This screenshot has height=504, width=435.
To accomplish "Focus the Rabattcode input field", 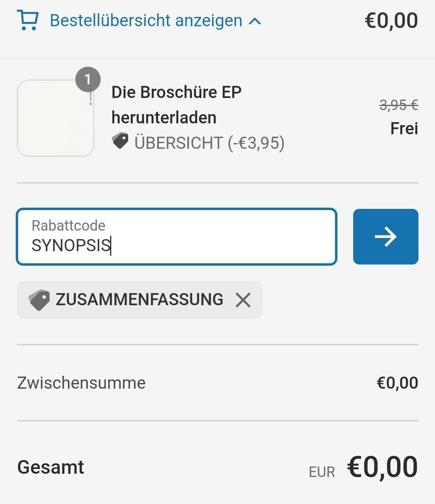I will (177, 237).
